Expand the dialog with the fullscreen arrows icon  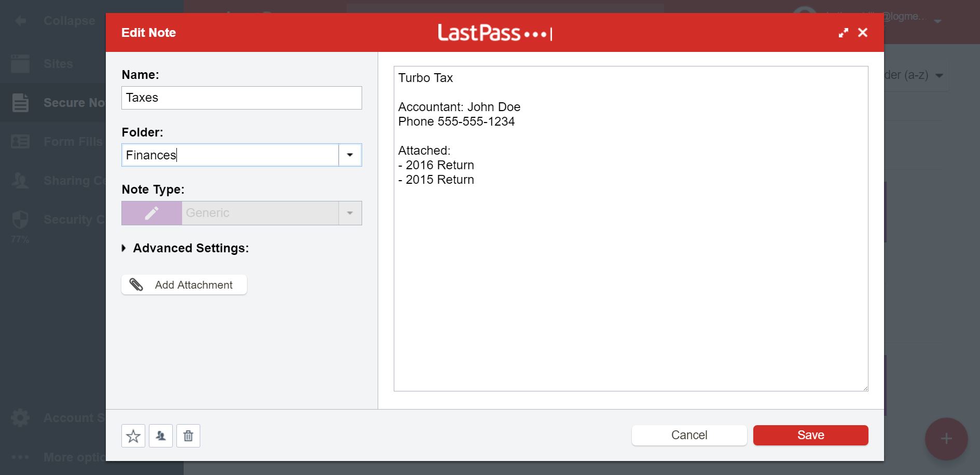click(844, 32)
